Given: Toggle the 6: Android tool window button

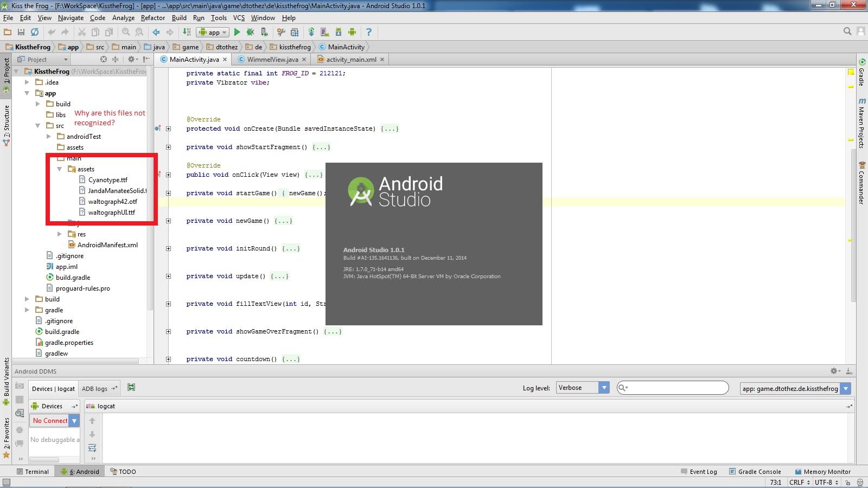Looking at the screenshot, I should [x=80, y=472].
